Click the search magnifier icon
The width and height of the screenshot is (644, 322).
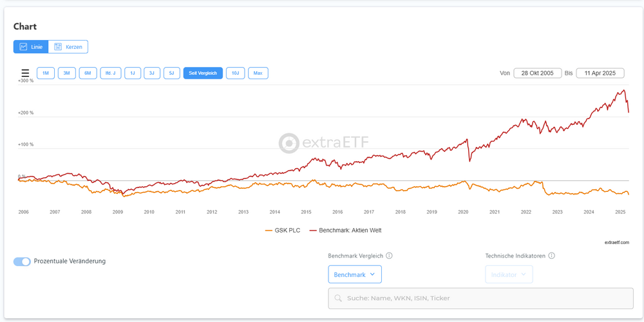[x=338, y=298]
